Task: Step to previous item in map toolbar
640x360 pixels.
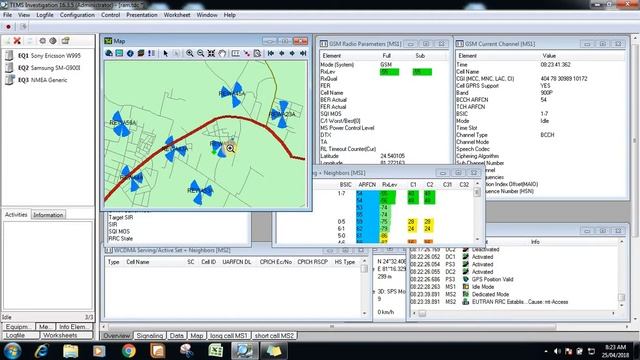Action: pyautogui.click(x=282, y=53)
